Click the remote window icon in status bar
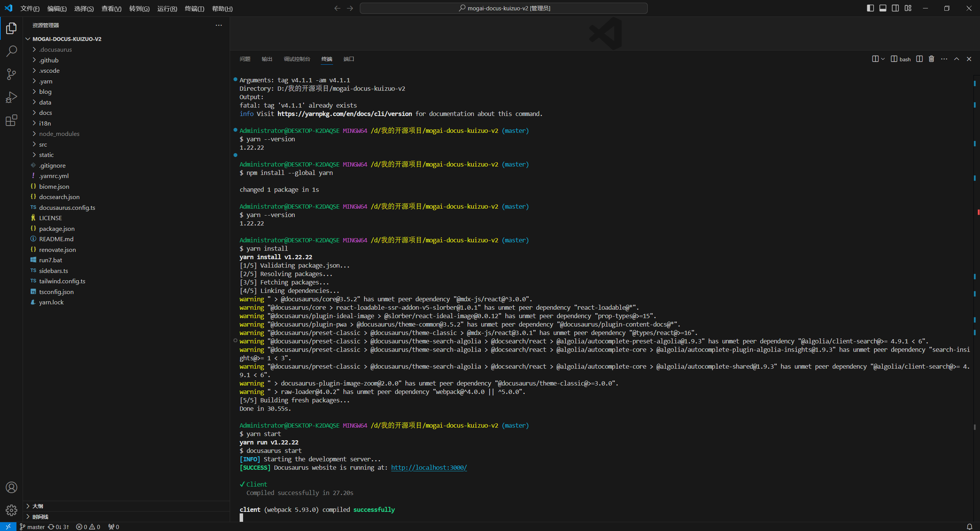 [x=8, y=527]
